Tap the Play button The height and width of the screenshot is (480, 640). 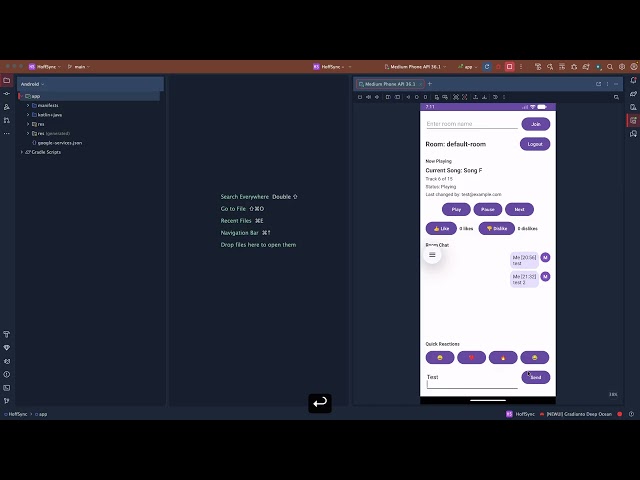tap(456, 209)
